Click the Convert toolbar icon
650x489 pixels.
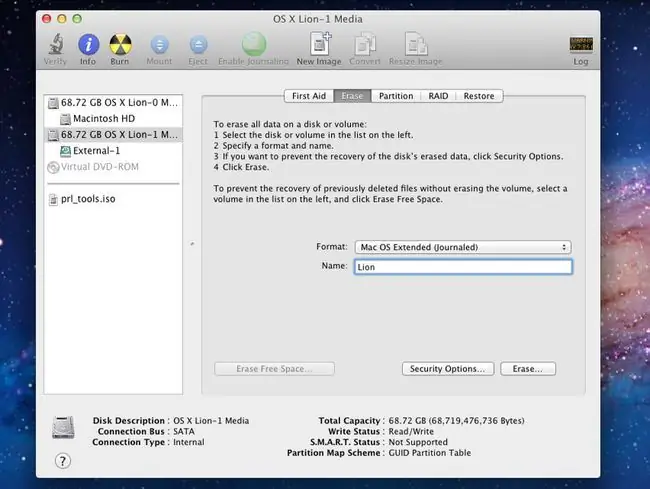[365, 44]
